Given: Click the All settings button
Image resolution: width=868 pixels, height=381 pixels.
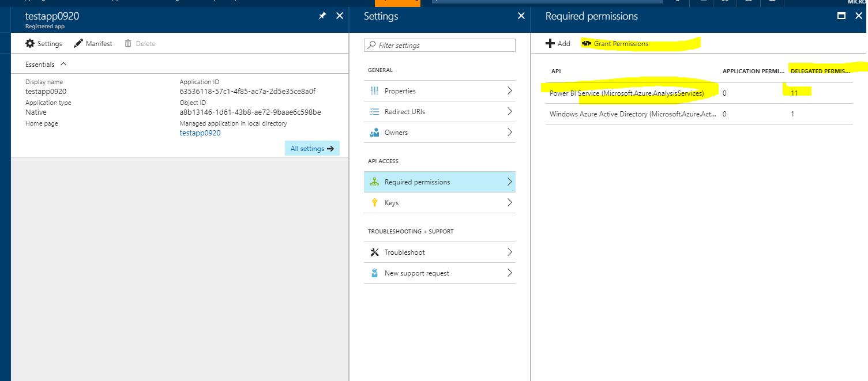Looking at the screenshot, I should [x=312, y=148].
